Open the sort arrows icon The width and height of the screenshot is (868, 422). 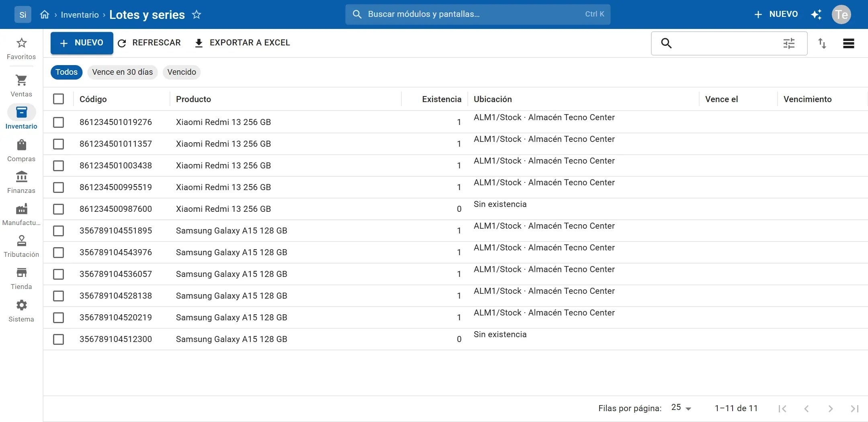point(822,43)
